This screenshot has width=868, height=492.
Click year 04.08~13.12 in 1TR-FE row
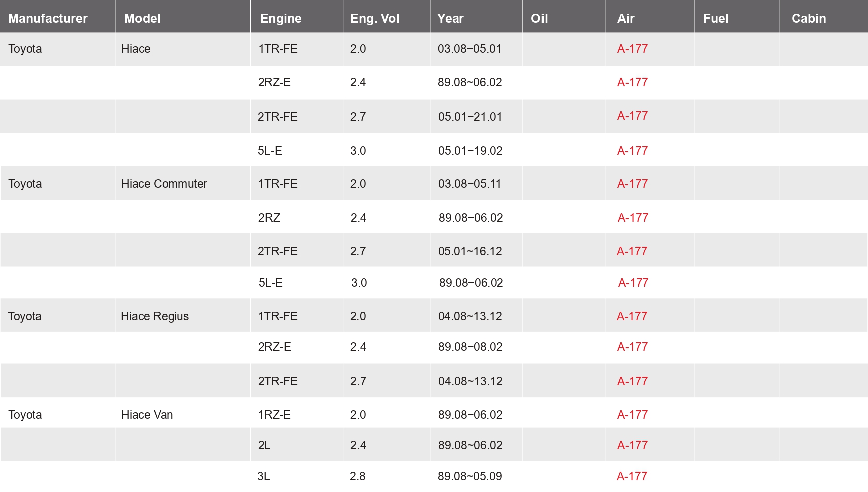[470, 316]
